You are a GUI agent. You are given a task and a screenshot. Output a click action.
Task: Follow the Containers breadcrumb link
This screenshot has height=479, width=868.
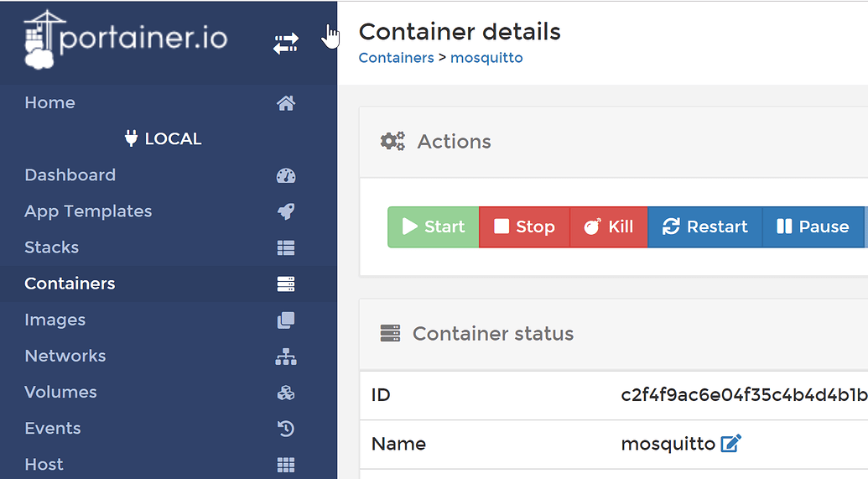click(396, 58)
